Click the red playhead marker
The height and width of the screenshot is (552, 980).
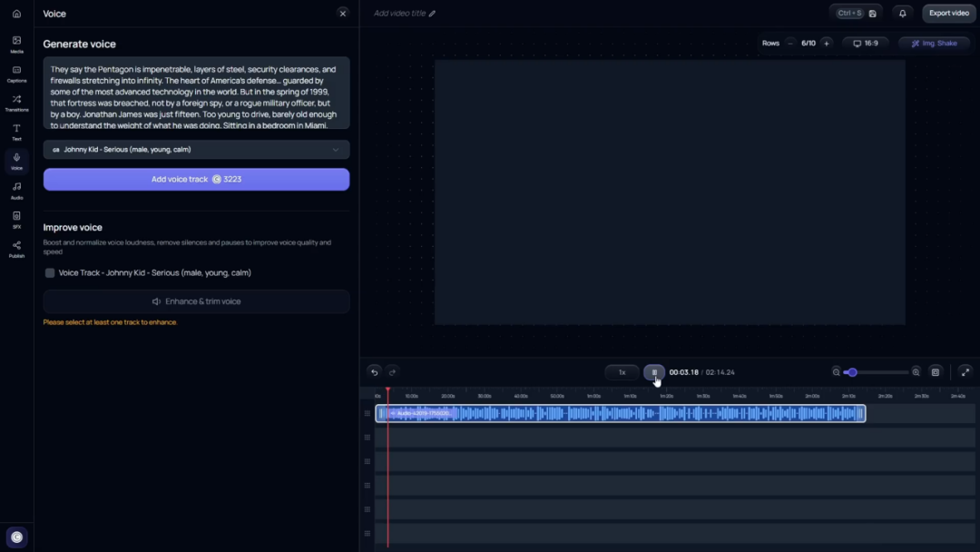[387, 390]
